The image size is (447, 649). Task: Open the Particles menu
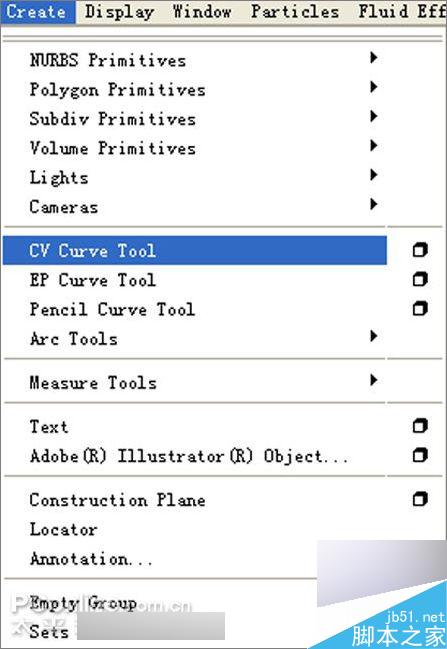(x=295, y=12)
